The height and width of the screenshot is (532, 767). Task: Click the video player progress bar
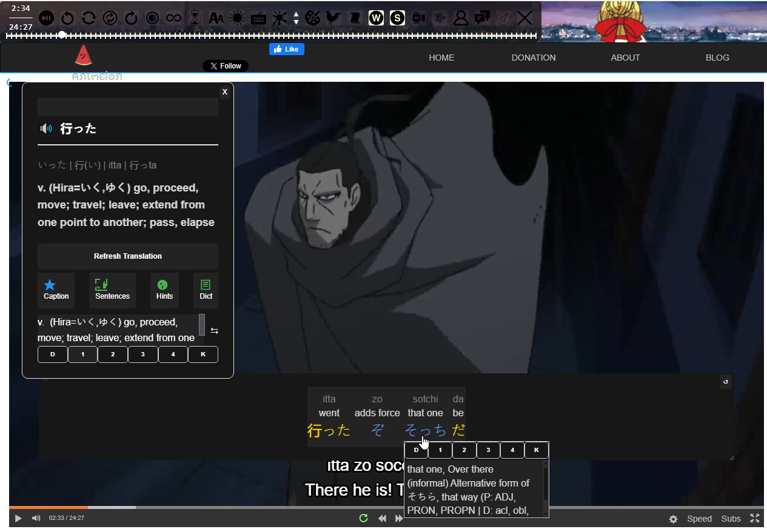(386, 507)
